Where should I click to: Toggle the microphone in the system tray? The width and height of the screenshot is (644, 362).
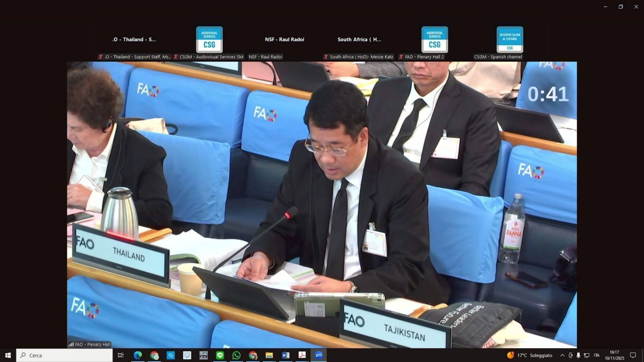point(578,355)
